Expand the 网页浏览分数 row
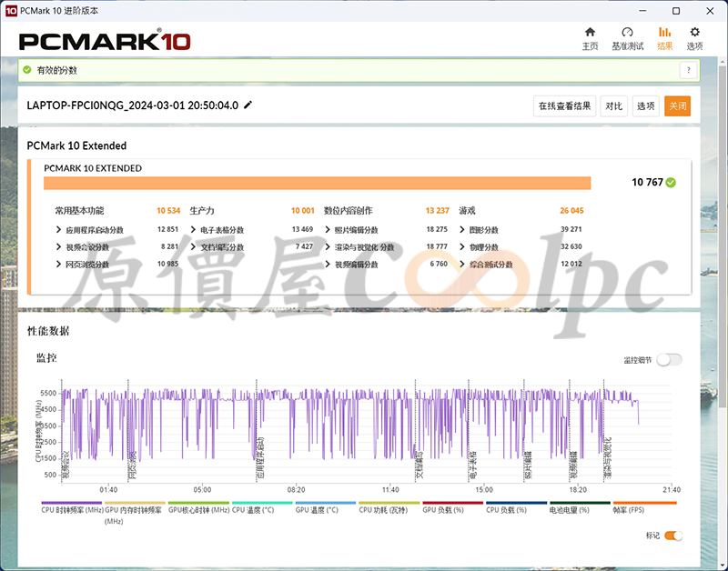 click(x=58, y=264)
